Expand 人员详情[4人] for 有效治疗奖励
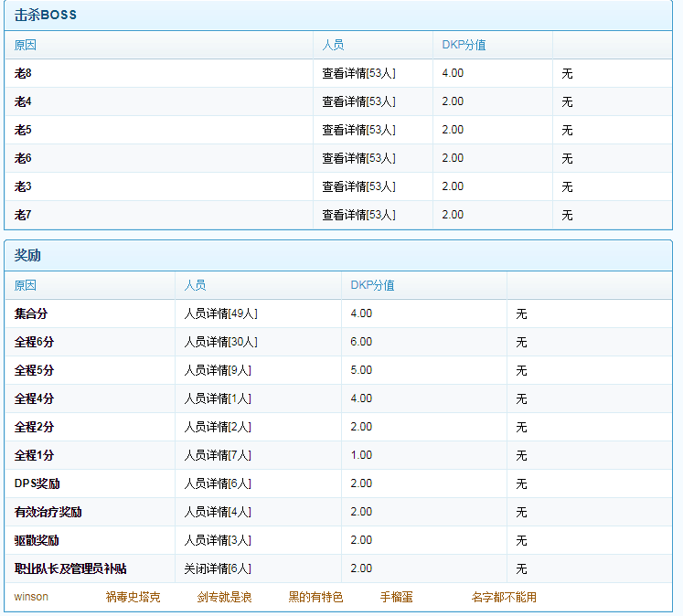The width and height of the screenshot is (683, 616). 218,512
